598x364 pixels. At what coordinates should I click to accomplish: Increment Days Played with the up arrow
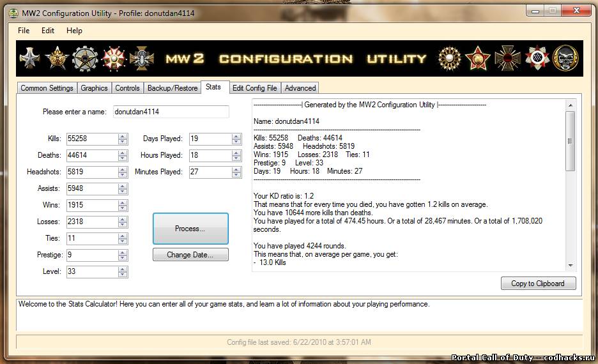(236, 136)
